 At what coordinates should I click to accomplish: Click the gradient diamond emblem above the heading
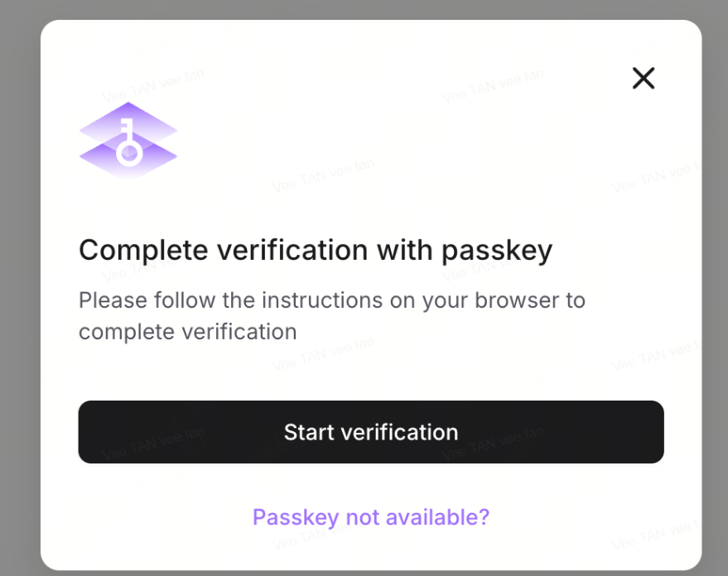(x=128, y=137)
